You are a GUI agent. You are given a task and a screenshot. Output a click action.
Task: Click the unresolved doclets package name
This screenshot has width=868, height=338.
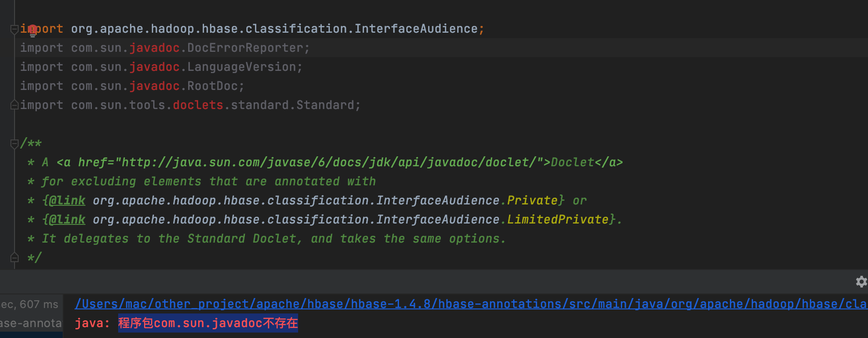198,105
